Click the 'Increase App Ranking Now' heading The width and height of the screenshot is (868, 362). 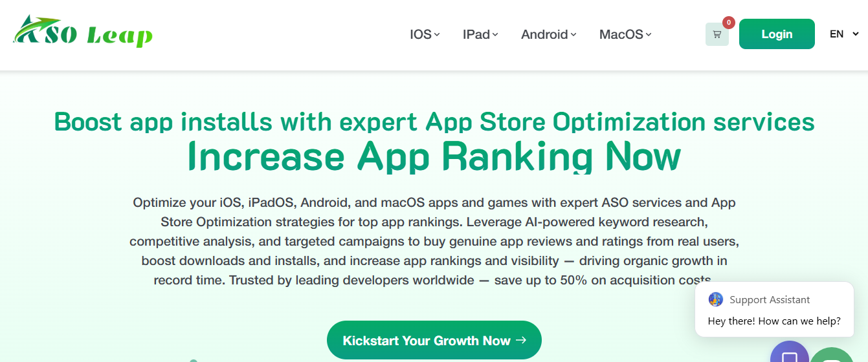click(434, 156)
